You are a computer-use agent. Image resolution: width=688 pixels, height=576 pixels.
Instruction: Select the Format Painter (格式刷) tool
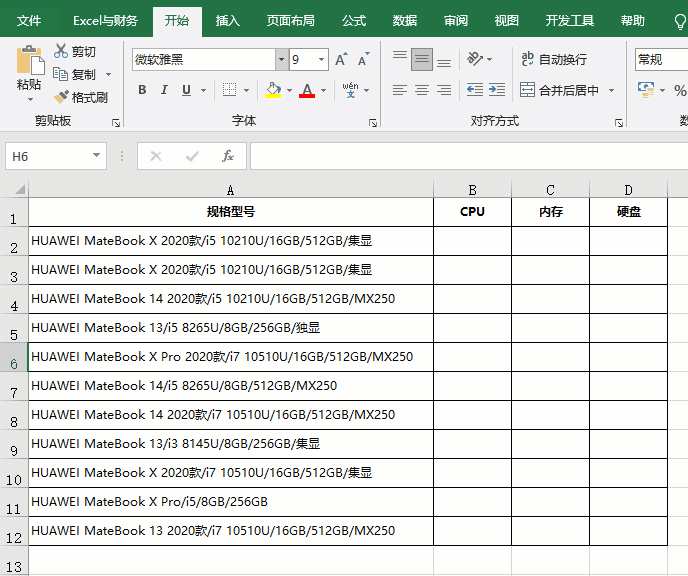tap(81, 97)
